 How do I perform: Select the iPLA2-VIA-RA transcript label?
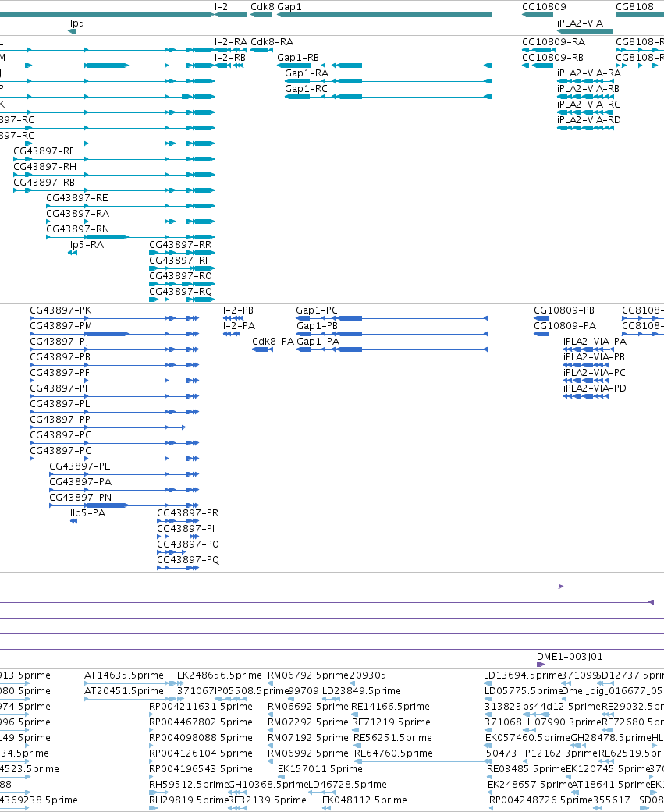pos(589,73)
